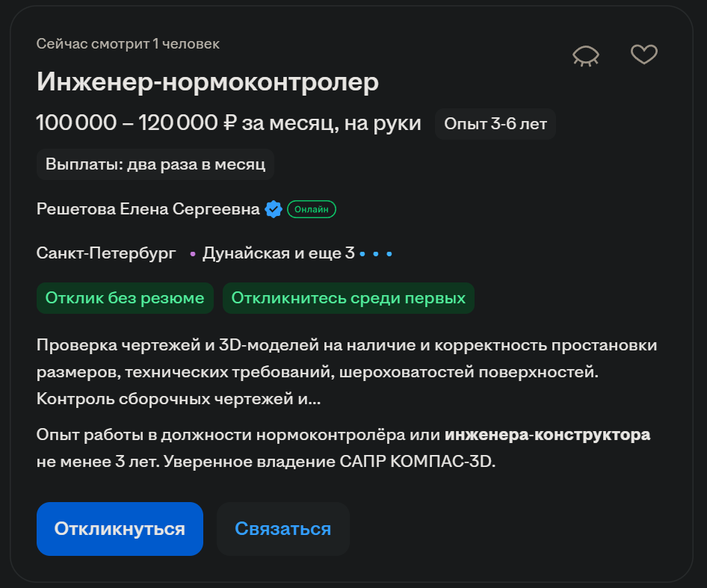Click the Сейчас смотрит 1 человек label
Viewport: 707px width, 588px height.
coord(128,44)
